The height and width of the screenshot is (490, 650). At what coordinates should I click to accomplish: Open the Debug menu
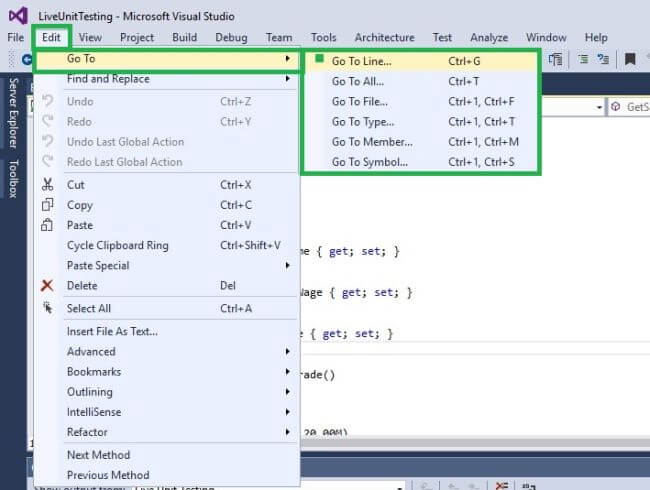click(231, 37)
